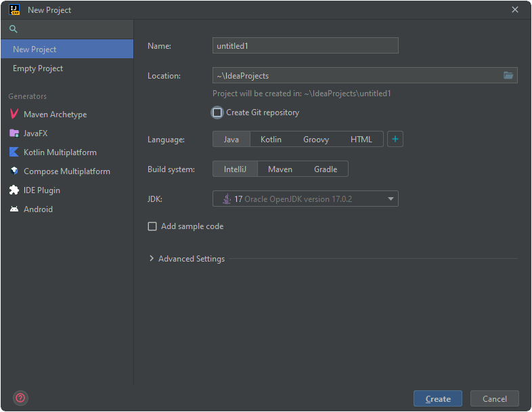Choose HTML as the language
Screen dimensions: 532x412
(x=361, y=140)
